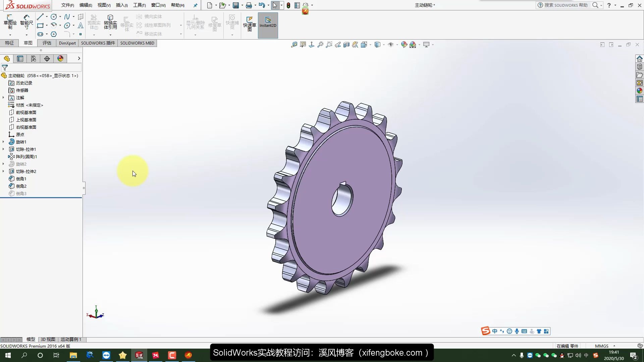Switch to the 特征 ribbon tab
This screenshot has width=644, height=362.
(x=9, y=43)
